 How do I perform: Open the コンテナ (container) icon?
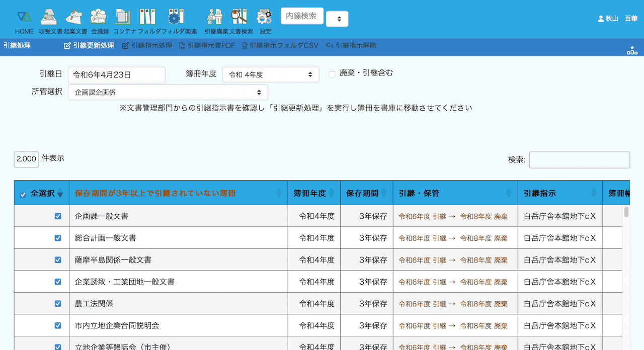pos(123,18)
